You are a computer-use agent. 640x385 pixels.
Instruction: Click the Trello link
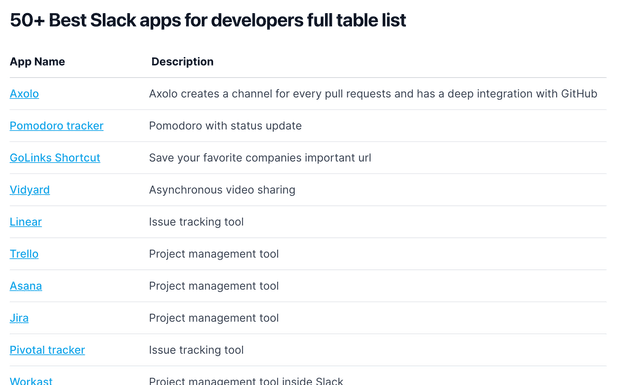[24, 254]
